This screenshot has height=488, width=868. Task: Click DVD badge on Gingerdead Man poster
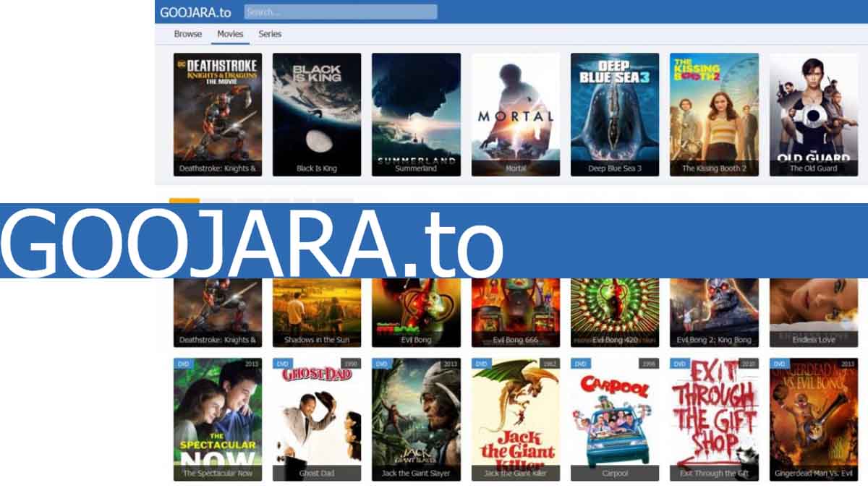[779, 364]
